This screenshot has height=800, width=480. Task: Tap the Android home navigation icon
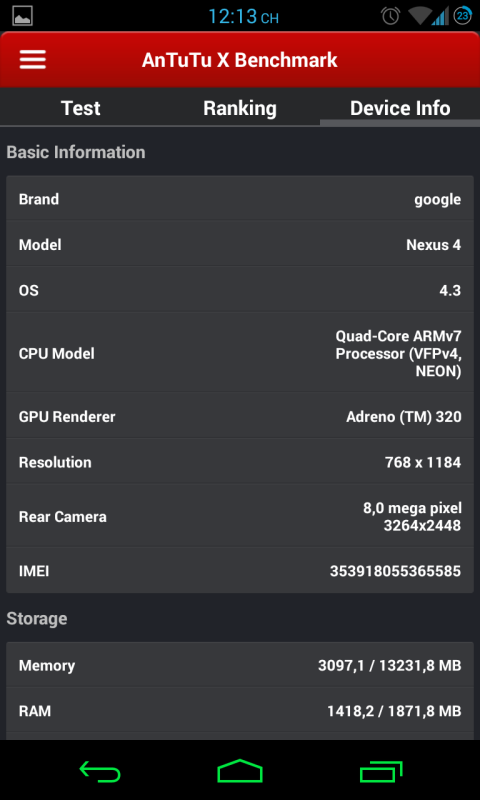[240, 770]
